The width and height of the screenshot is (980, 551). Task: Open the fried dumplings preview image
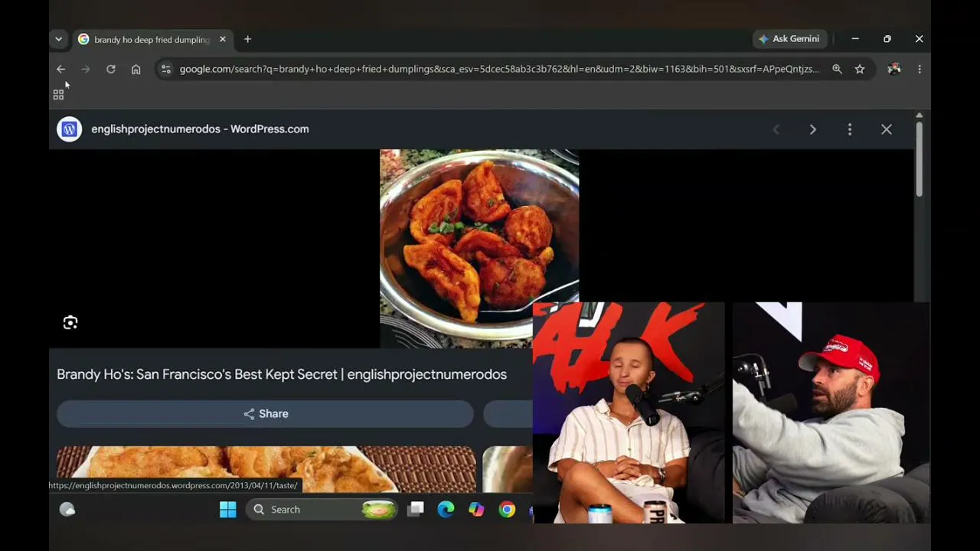point(479,249)
